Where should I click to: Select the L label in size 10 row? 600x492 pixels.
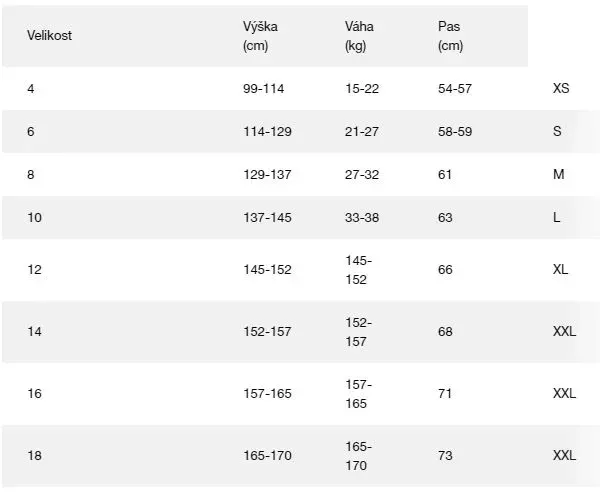click(x=556, y=217)
